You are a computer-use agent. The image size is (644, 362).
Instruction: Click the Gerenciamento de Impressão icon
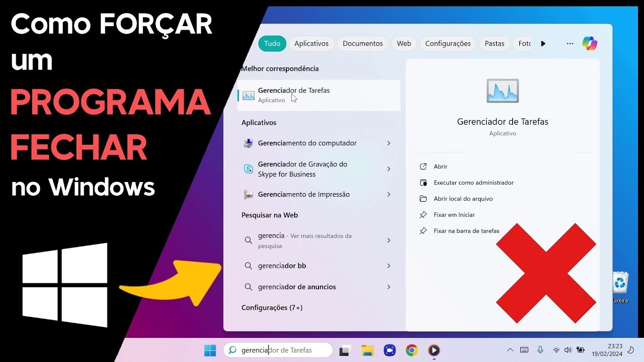point(249,195)
